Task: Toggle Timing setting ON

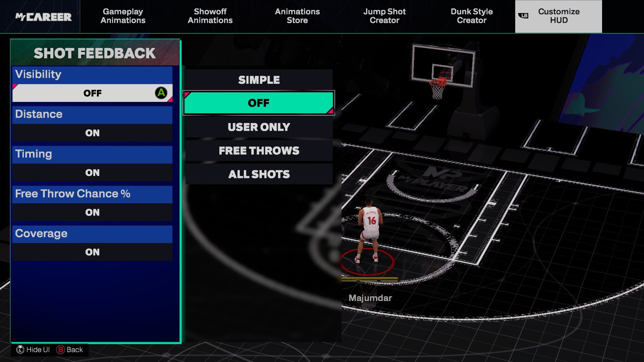Action: (x=92, y=172)
